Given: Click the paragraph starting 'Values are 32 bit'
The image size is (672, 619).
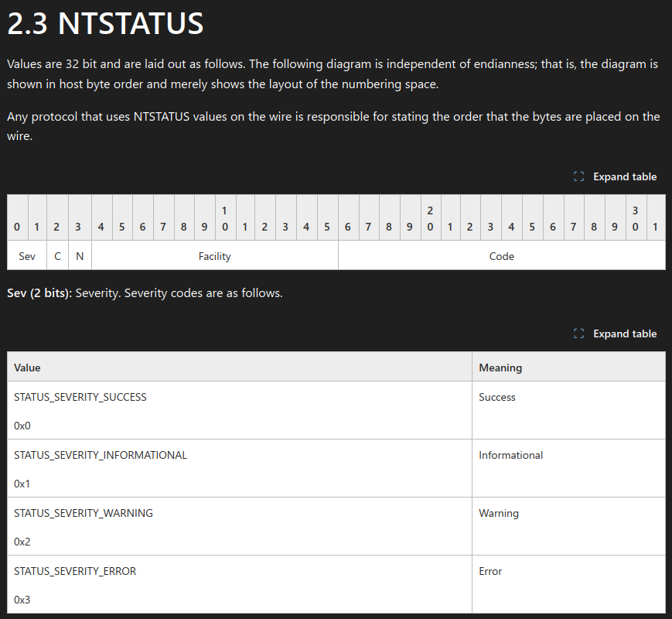Looking at the screenshot, I should click(333, 74).
